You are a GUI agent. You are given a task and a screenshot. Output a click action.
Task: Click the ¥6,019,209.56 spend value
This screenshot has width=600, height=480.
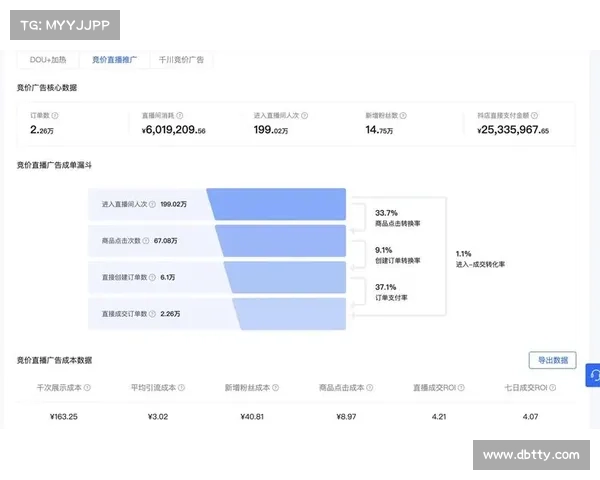click(x=173, y=130)
